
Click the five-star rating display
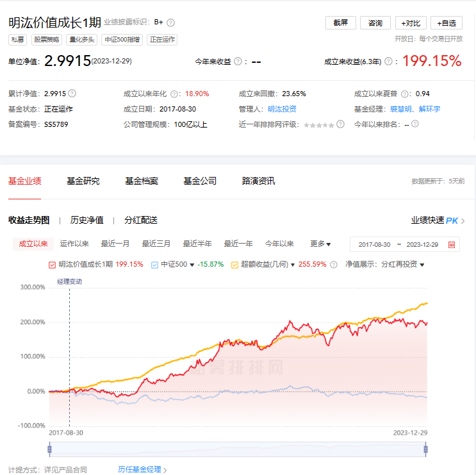[319, 125]
